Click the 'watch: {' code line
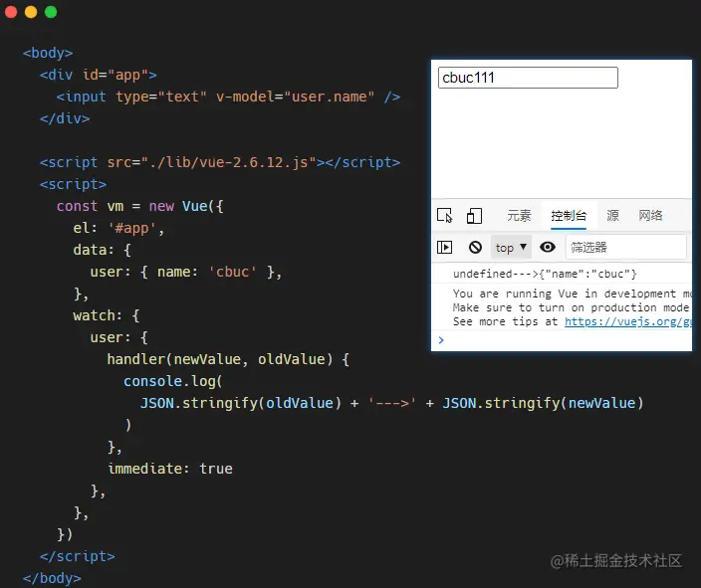This screenshot has width=701, height=588. (x=107, y=315)
